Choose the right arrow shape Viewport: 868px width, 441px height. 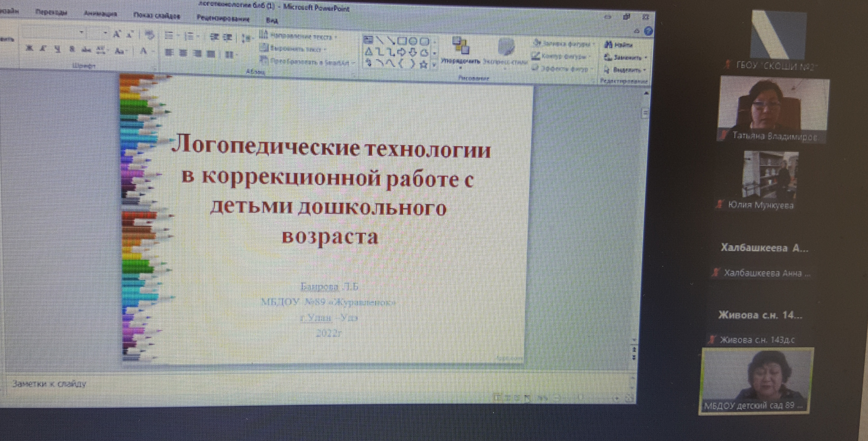[x=401, y=52]
